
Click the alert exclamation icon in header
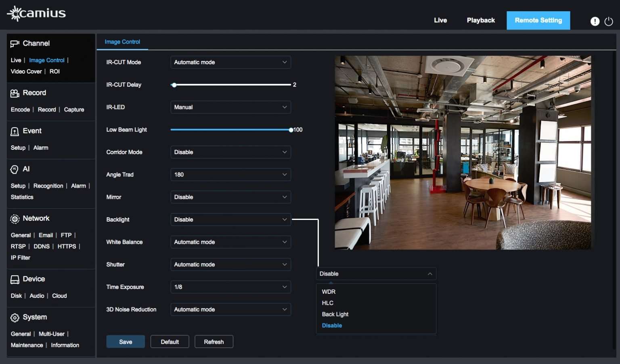[595, 21]
